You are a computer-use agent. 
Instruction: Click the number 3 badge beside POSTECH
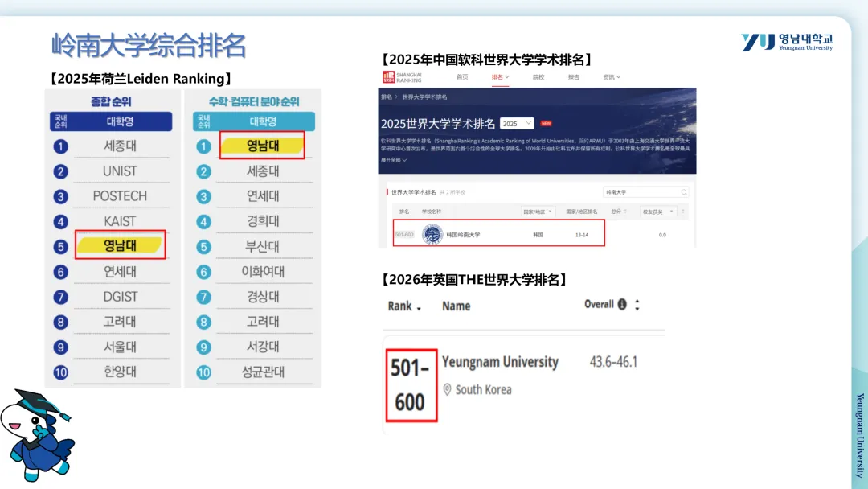pyautogui.click(x=60, y=196)
